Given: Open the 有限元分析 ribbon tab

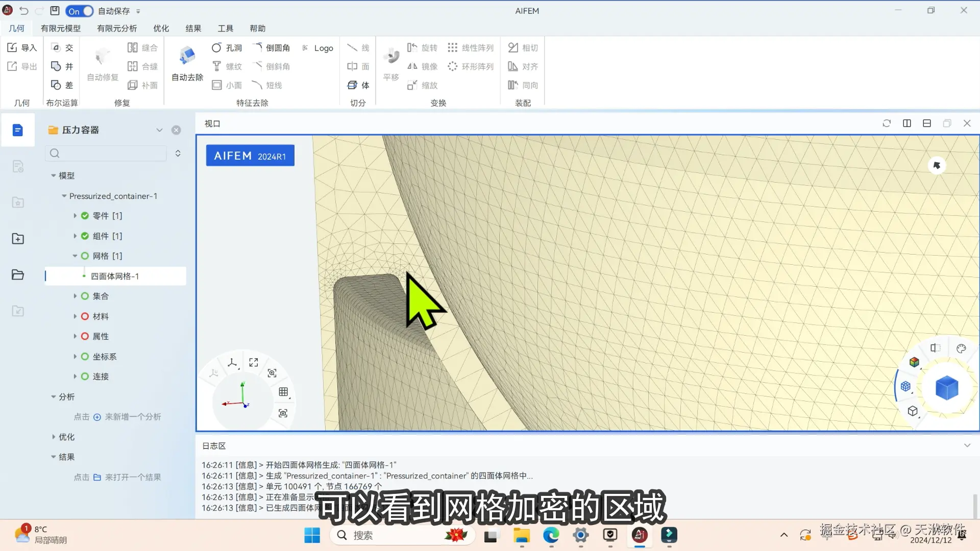Looking at the screenshot, I should coord(117,29).
